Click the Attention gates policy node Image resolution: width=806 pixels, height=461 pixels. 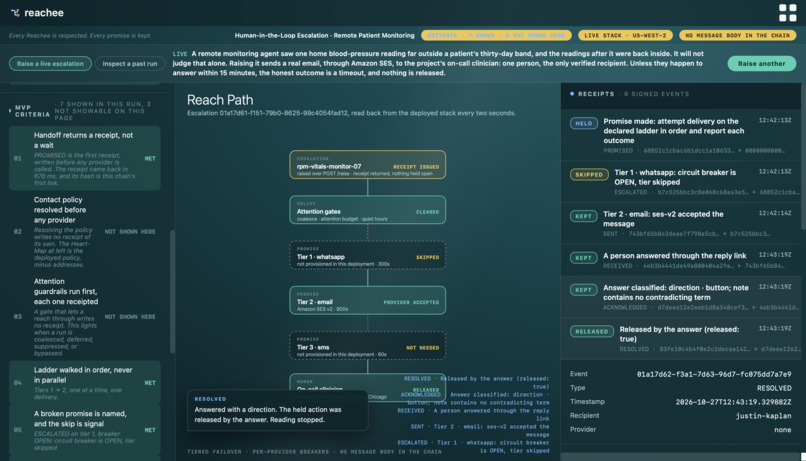point(368,210)
